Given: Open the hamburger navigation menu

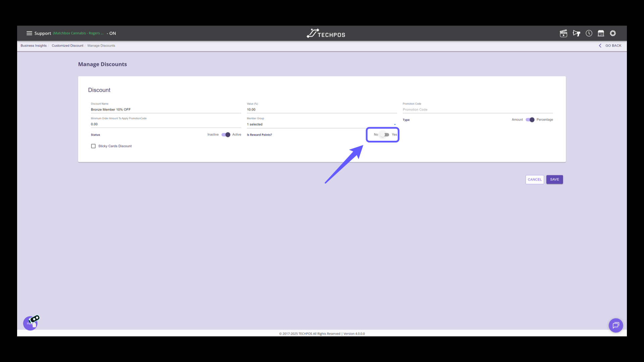Looking at the screenshot, I should [29, 33].
